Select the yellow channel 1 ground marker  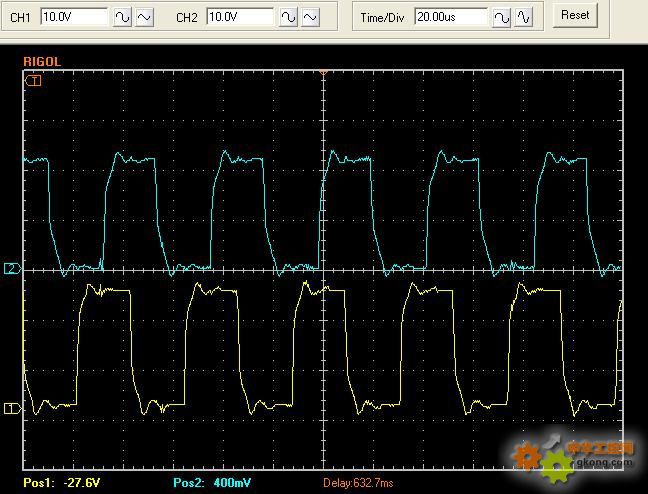(12, 408)
